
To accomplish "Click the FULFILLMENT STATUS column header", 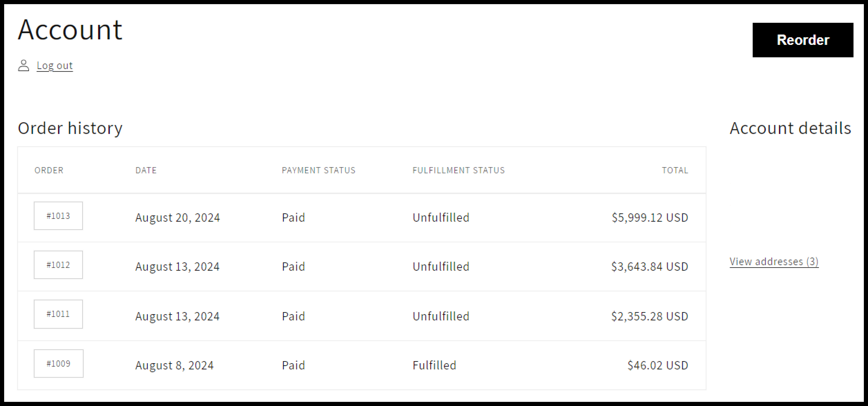I will click(458, 171).
